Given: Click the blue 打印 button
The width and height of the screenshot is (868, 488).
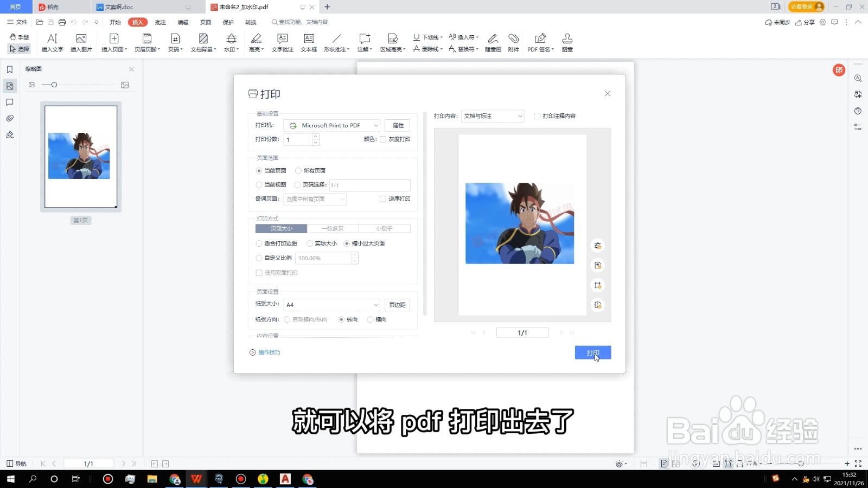Looking at the screenshot, I should pos(593,352).
